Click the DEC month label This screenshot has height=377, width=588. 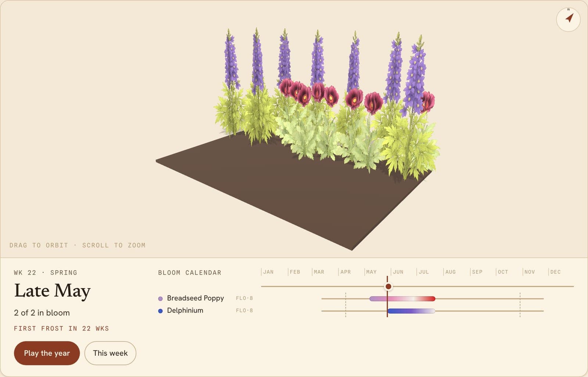(x=555, y=272)
